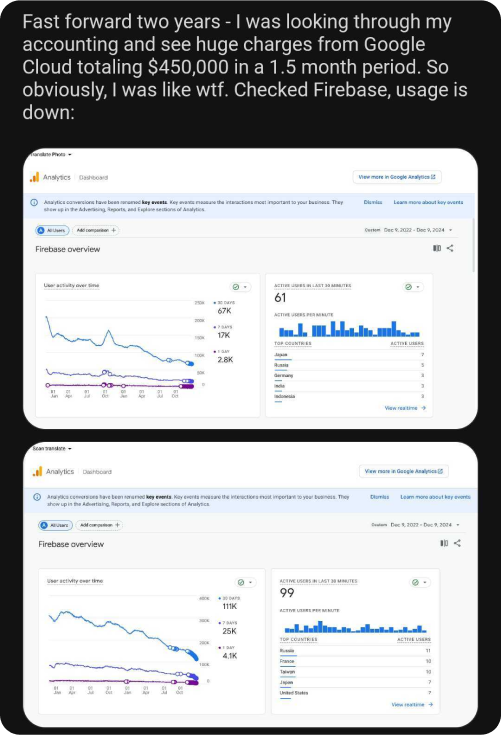Click top View more in Google Analytics button

tap(397, 177)
